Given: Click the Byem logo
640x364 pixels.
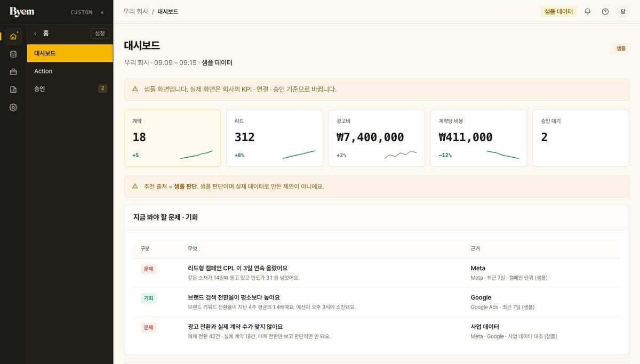Looking at the screenshot, I should coord(22,12).
